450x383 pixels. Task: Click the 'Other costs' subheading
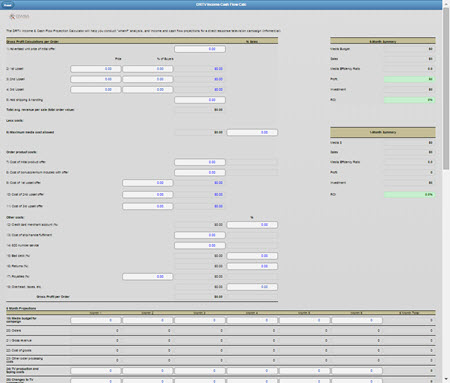[15, 218]
